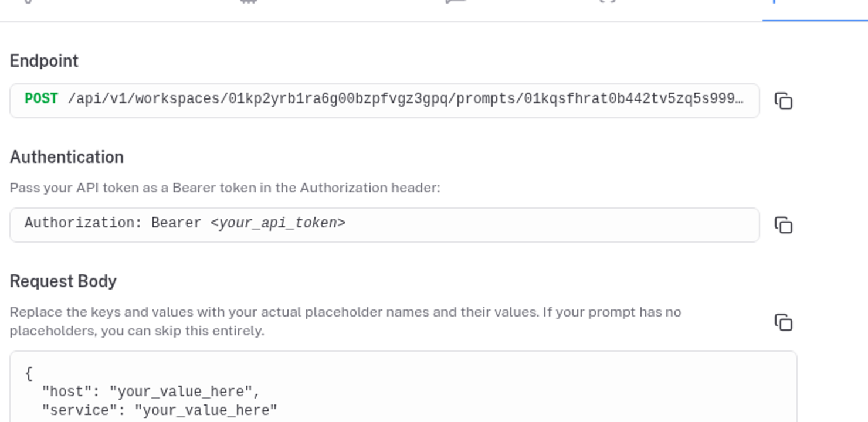Select the active blue-underlined tab at top right
The width and height of the screenshot is (868, 422).
click(x=815, y=10)
